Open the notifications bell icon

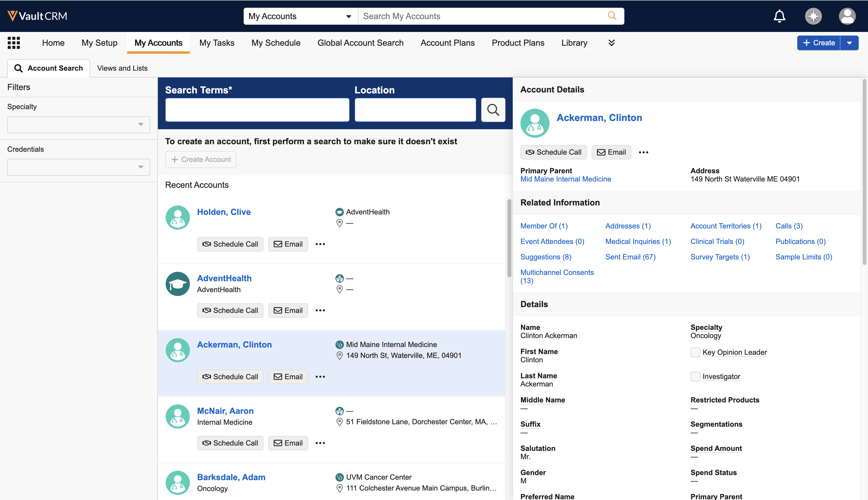779,16
